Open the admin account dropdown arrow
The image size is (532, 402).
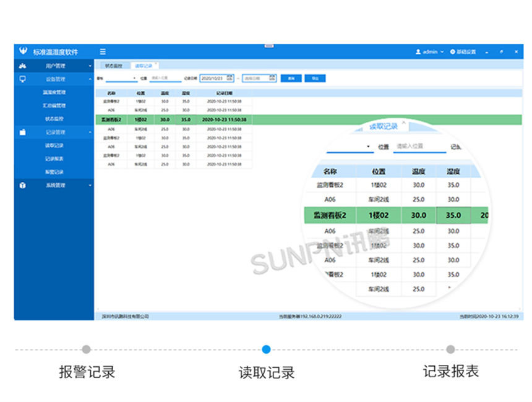pos(441,52)
